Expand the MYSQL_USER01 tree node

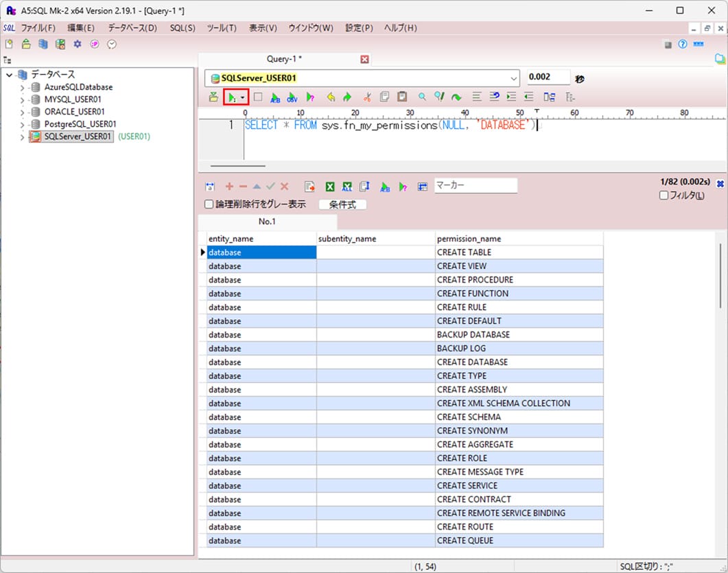[23, 100]
